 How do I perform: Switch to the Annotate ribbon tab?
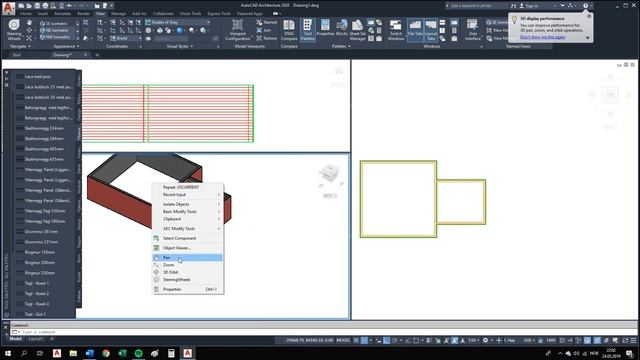pyautogui.click(x=62, y=13)
